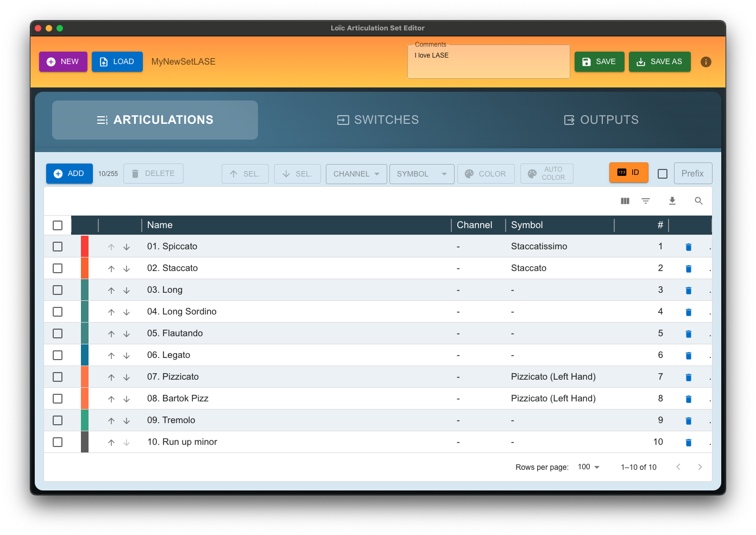Select the 02. Staccato row checkbox
Viewport: 756px width, 535px height.
(58, 268)
